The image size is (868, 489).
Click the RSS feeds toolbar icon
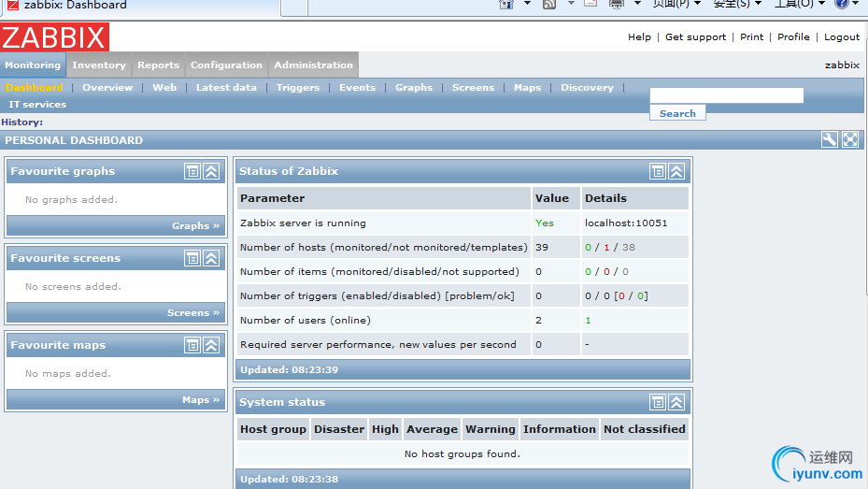[x=549, y=4]
